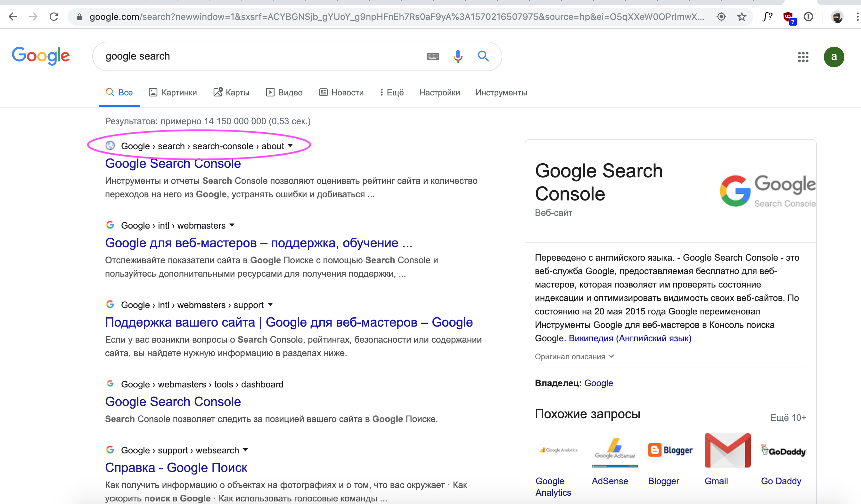Screen dimensions: 861x504
Task: Select the Картинки search results tab
Action: (173, 93)
